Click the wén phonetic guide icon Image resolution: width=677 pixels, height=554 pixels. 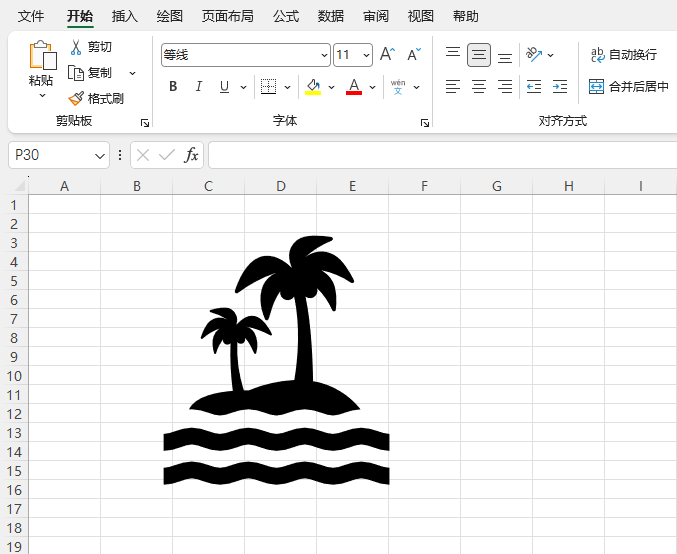pos(398,87)
